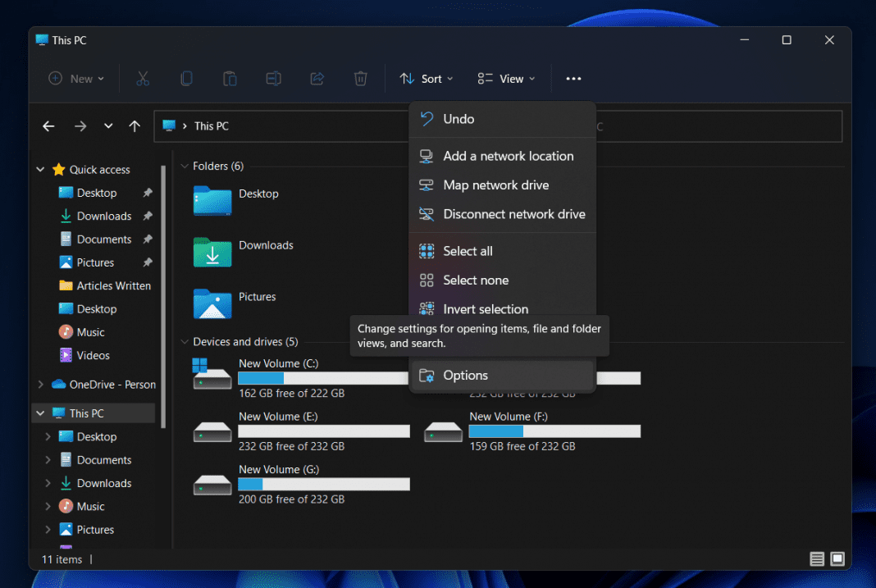The width and height of the screenshot is (876, 588).
Task: Click the address bar showing This PC
Action: pyautogui.click(x=246, y=126)
